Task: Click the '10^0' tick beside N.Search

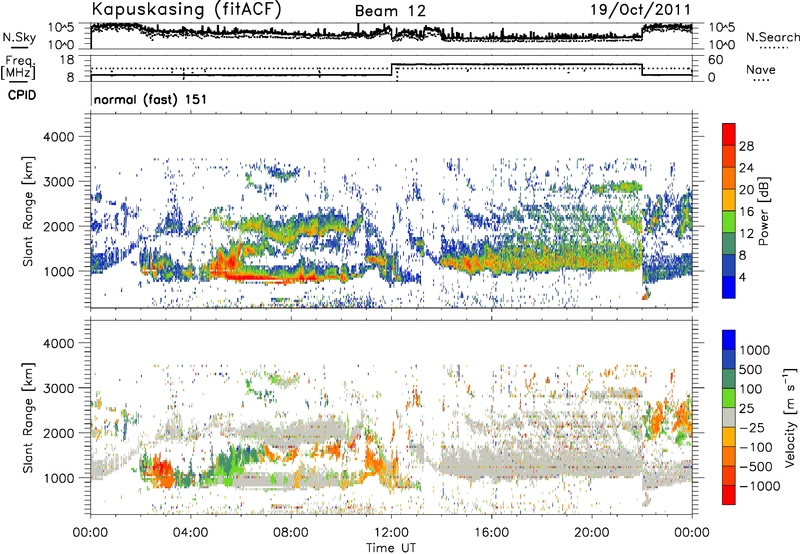Action: pyautogui.click(x=722, y=45)
